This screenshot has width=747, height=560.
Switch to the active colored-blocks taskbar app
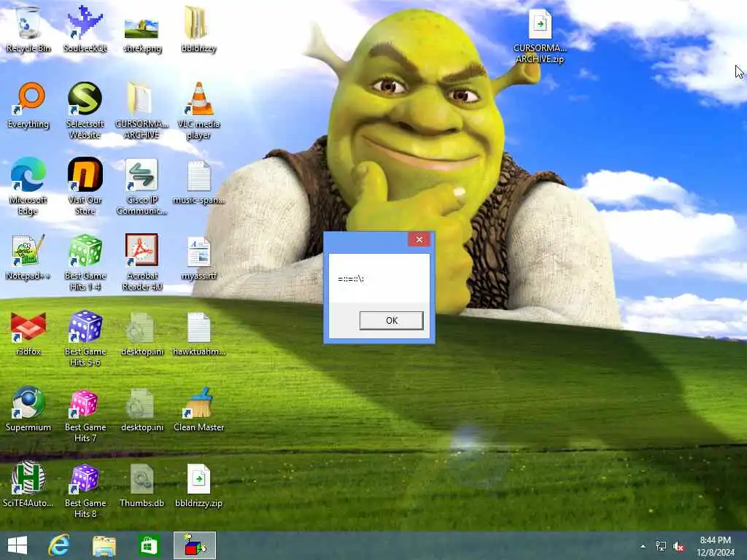click(x=194, y=545)
